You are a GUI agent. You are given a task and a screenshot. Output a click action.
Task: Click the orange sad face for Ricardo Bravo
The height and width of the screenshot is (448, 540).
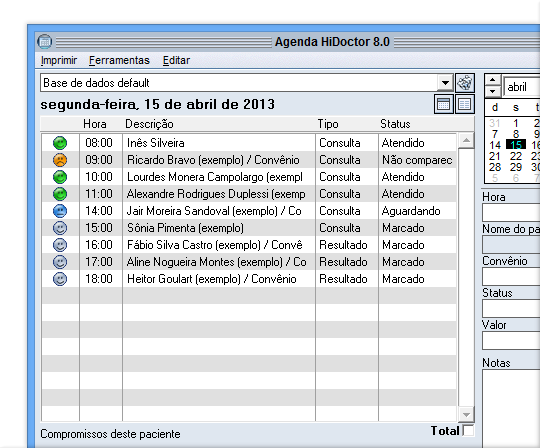pos(60,160)
